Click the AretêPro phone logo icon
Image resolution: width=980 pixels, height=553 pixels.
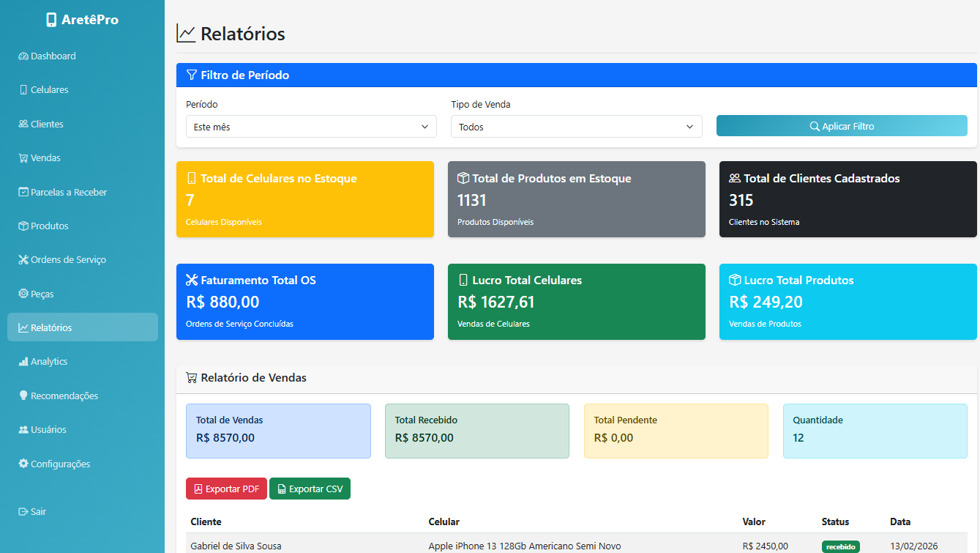click(51, 20)
